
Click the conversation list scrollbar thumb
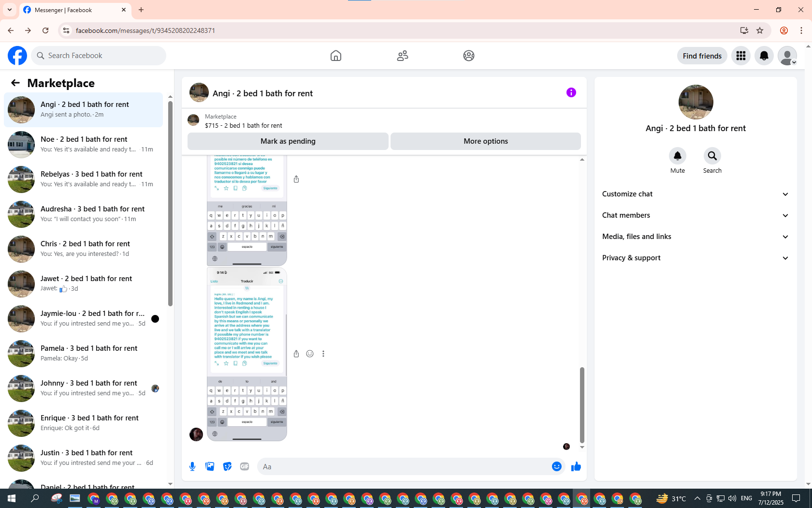click(x=170, y=203)
